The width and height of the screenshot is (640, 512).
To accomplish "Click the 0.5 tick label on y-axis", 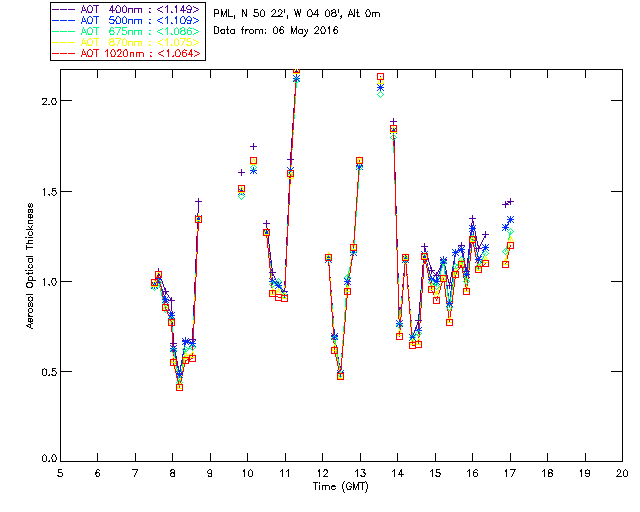I will (46, 372).
